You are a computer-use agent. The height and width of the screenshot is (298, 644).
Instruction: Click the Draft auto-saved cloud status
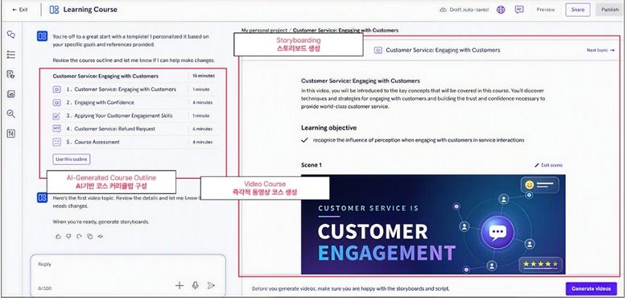(x=464, y=10)
